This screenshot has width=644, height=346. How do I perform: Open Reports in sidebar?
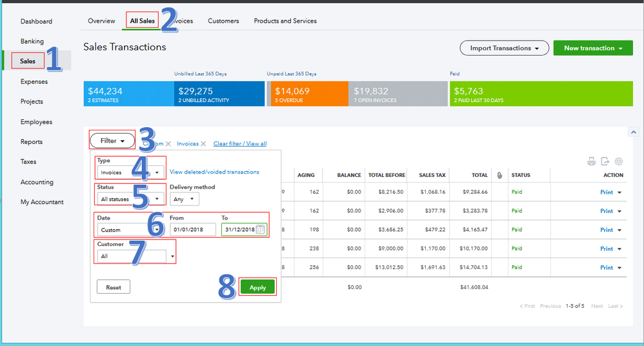click(32, 142)
